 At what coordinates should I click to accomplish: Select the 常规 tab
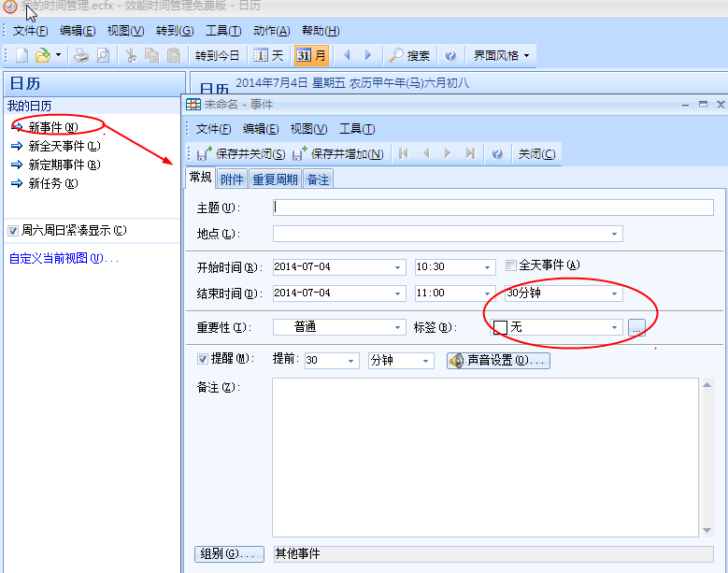tap(201, 178)
